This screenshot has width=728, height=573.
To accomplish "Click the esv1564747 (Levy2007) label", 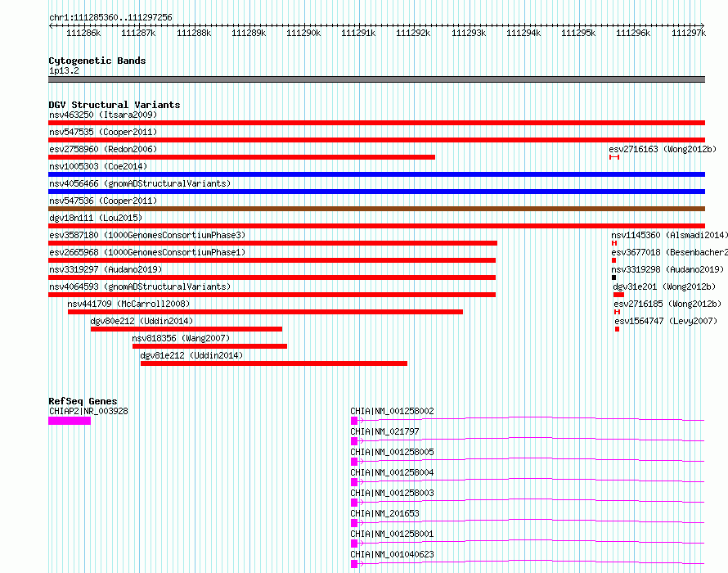I will (666, 321).
